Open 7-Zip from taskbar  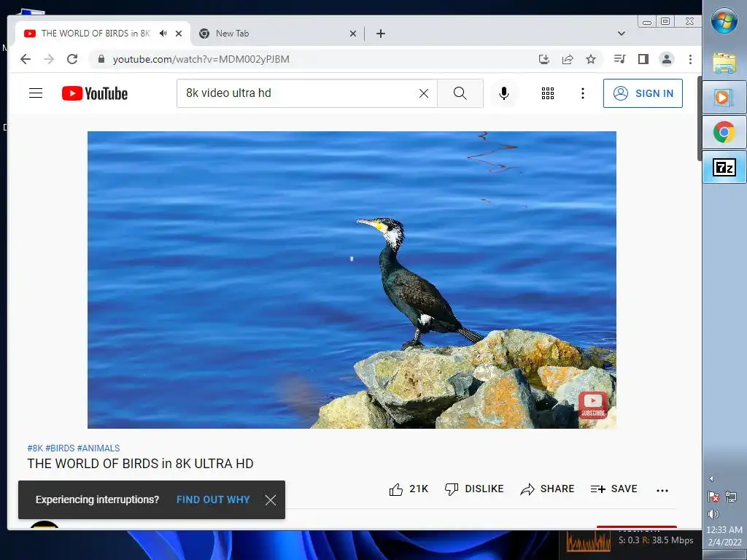coord(724,167)
